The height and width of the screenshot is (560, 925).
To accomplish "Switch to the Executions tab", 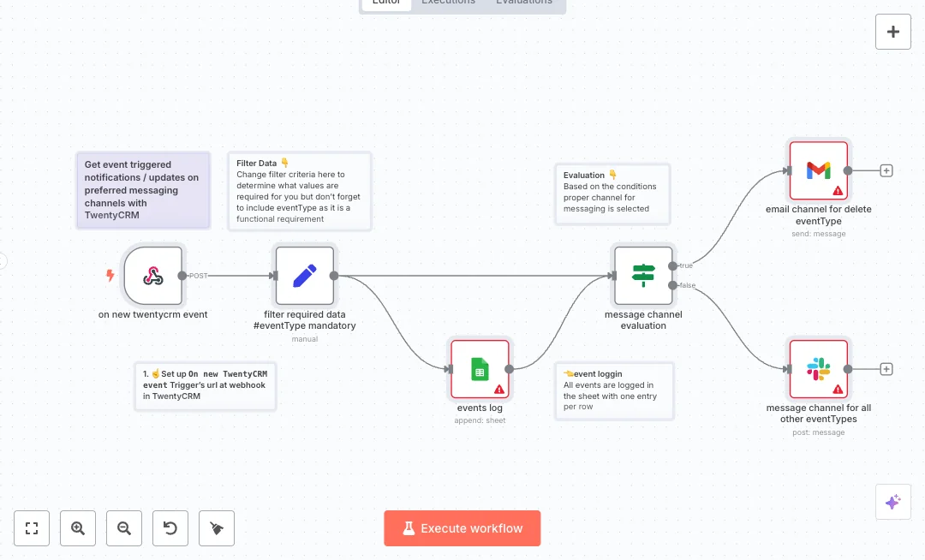I will point(448,3).
